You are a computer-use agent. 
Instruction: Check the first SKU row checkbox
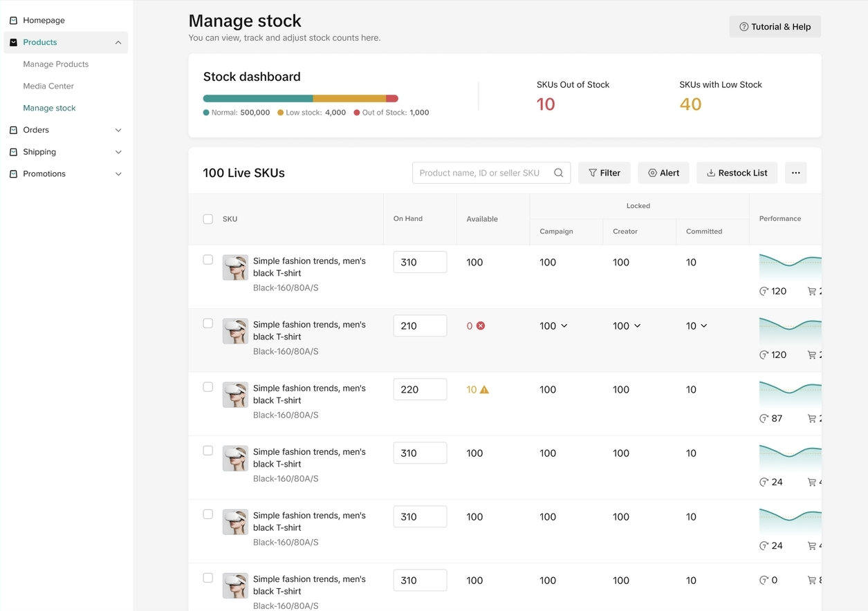pyautogui.click(x=207, y=260)
